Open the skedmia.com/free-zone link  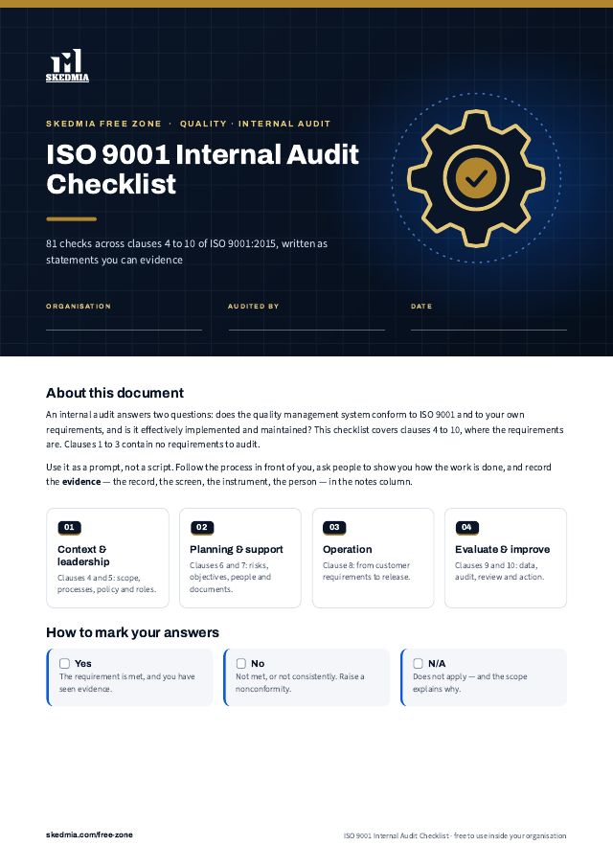90,834
